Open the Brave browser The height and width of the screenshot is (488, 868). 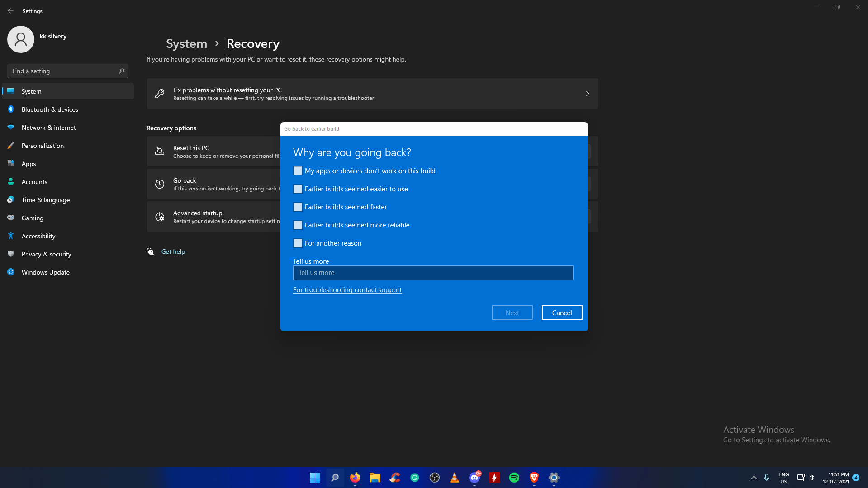pos(534,477)
